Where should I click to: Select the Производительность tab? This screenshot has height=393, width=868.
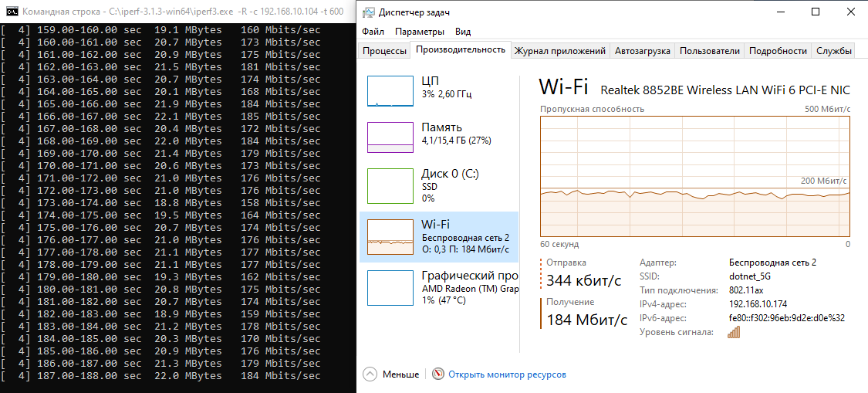[461, 50]
